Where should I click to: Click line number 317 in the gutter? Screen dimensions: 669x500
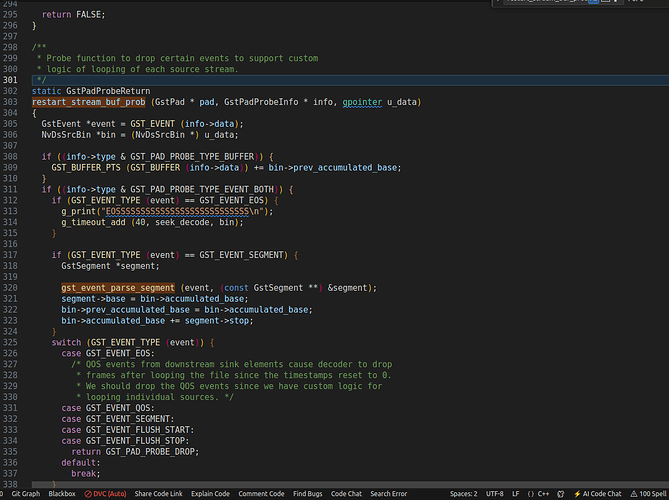[10, 255]
